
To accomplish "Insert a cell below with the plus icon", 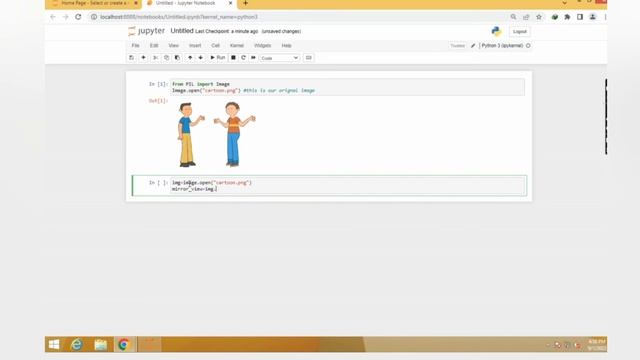I will (x=143, y=58).
